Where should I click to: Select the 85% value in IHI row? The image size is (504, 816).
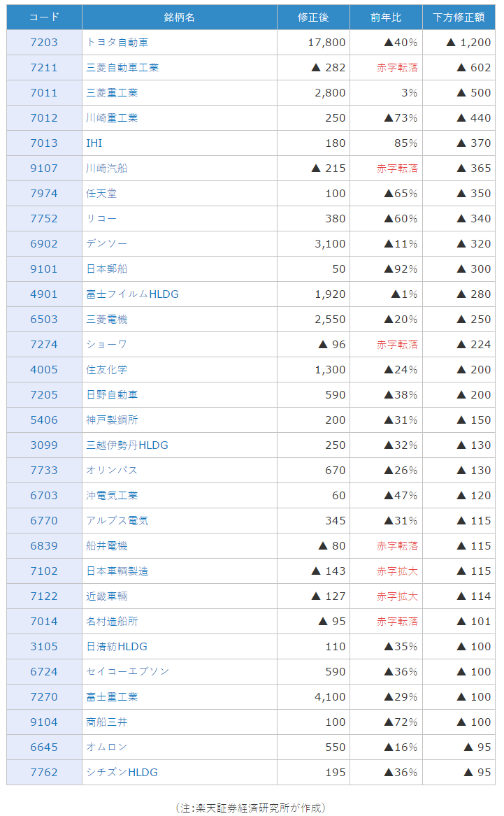click(405, 143)
